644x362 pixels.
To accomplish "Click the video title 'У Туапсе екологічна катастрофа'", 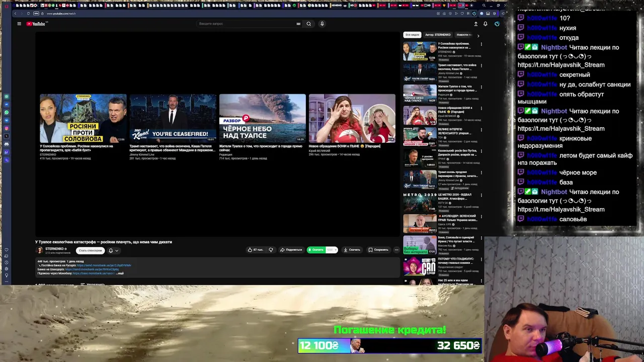I will [x=104, y=242].
